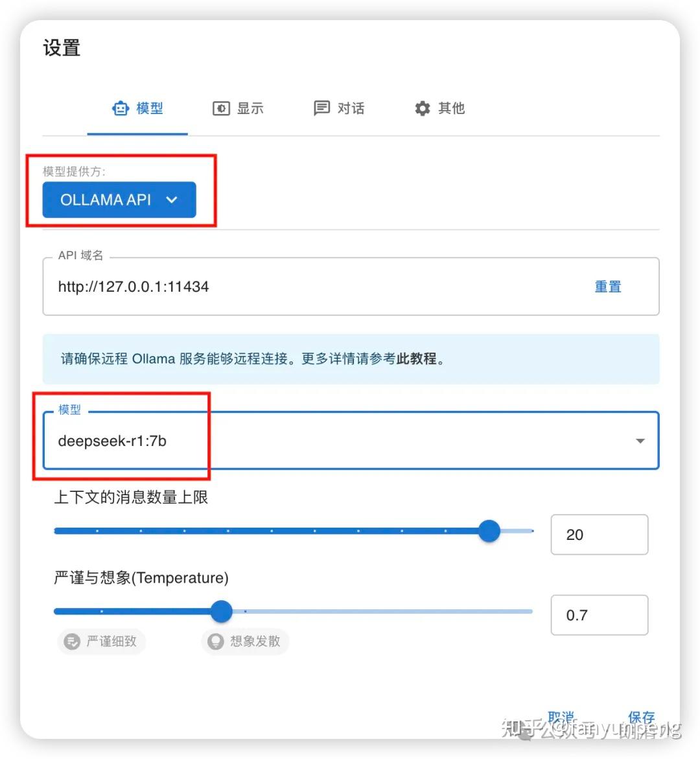Toggle the 严谨细致 preset chip
The image size is (700, 759).
point(101,642)
